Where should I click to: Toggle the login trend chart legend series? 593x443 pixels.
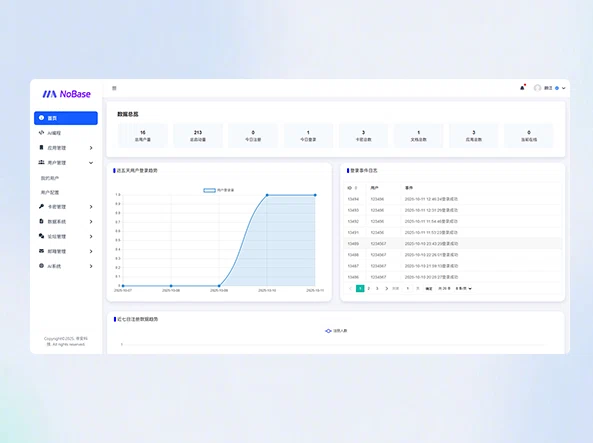(210, 190)
